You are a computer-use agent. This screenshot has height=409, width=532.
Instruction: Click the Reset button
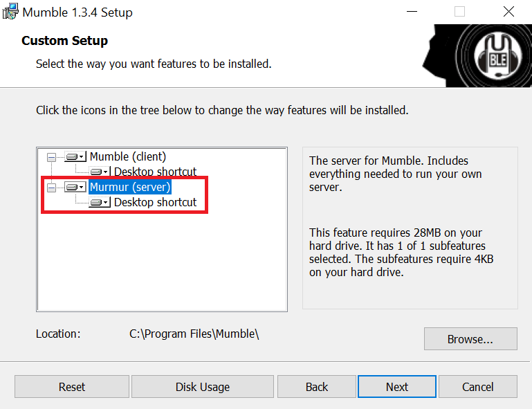[72, 387]
